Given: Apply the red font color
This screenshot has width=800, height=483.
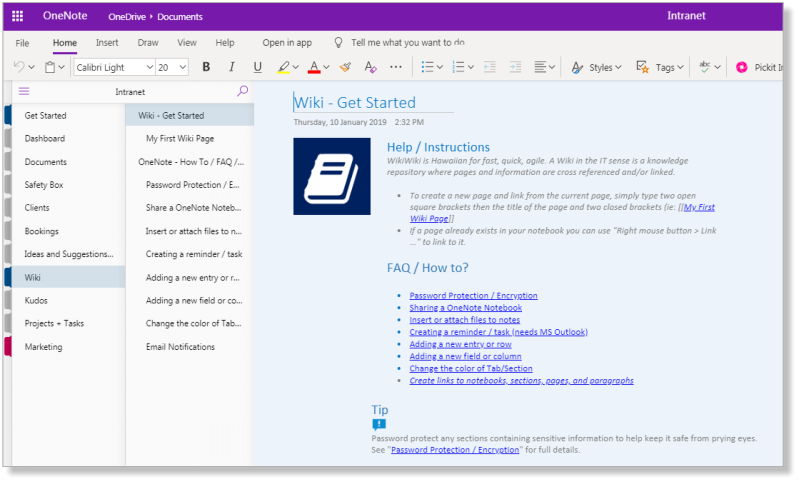Looking at the screenshot, I should pyautogui.click(x=314, y=67).
